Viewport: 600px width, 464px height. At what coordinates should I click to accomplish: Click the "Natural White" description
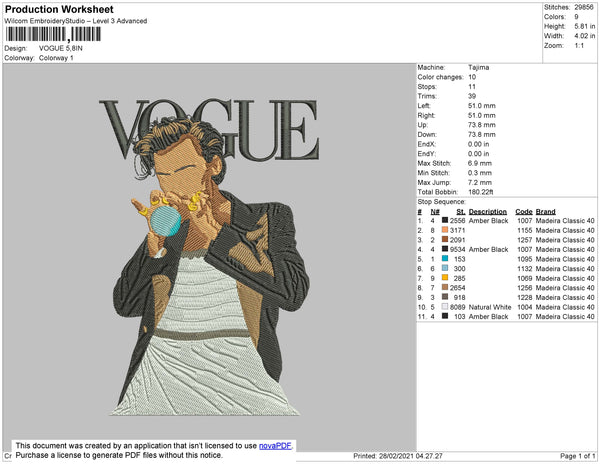click(x=490, y=307)
